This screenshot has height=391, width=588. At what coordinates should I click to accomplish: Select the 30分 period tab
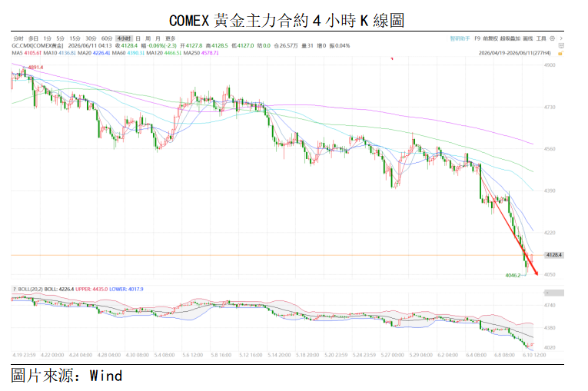[91, 38]
